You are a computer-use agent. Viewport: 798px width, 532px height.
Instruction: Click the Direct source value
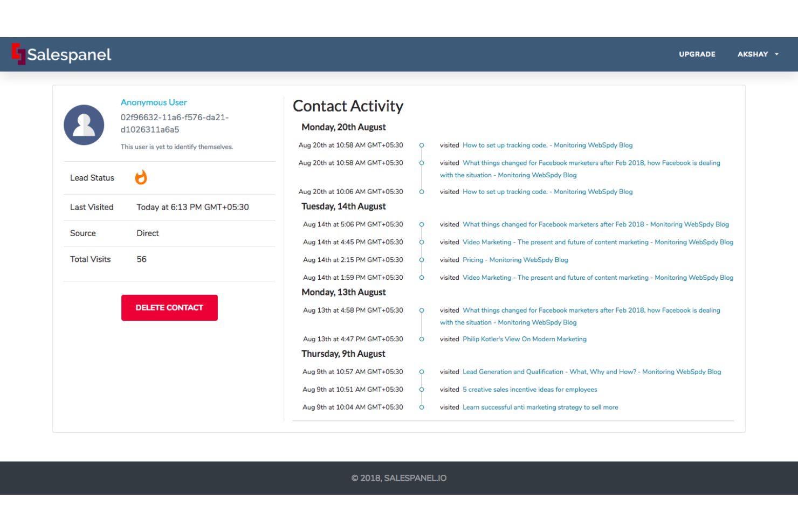click(x=148, y=233)
